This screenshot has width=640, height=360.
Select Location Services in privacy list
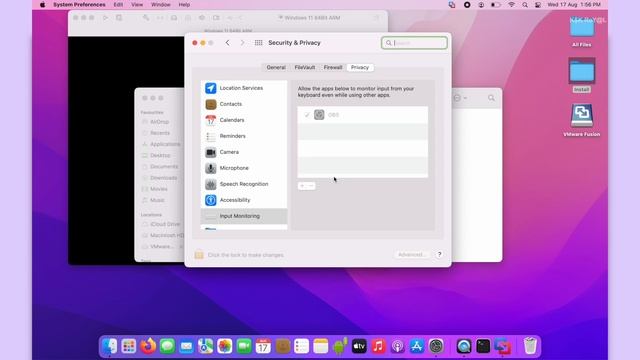click(x=244, y=88)
